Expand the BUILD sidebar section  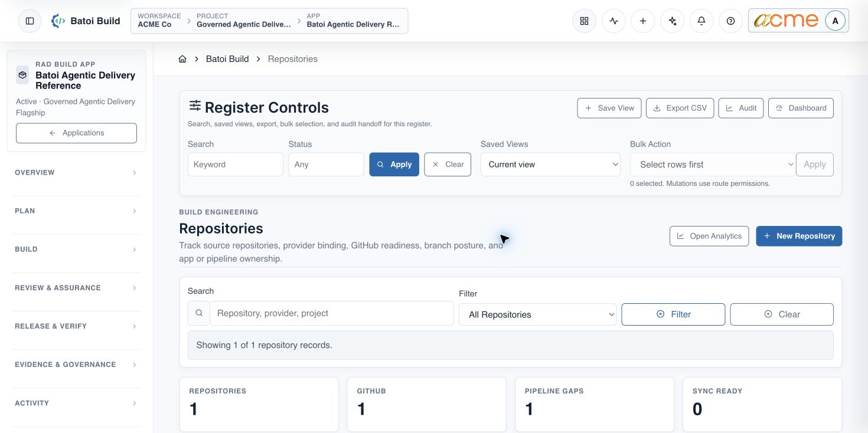point(76,250)
